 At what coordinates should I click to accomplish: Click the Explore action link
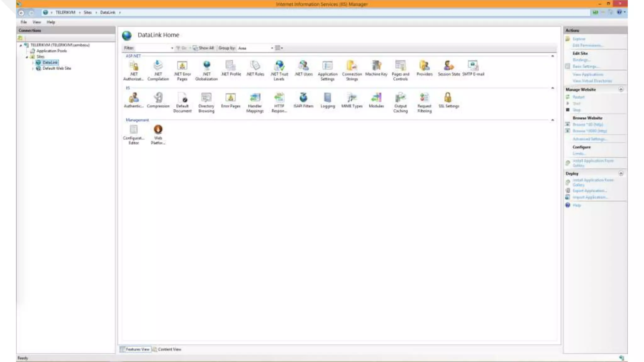579,39
